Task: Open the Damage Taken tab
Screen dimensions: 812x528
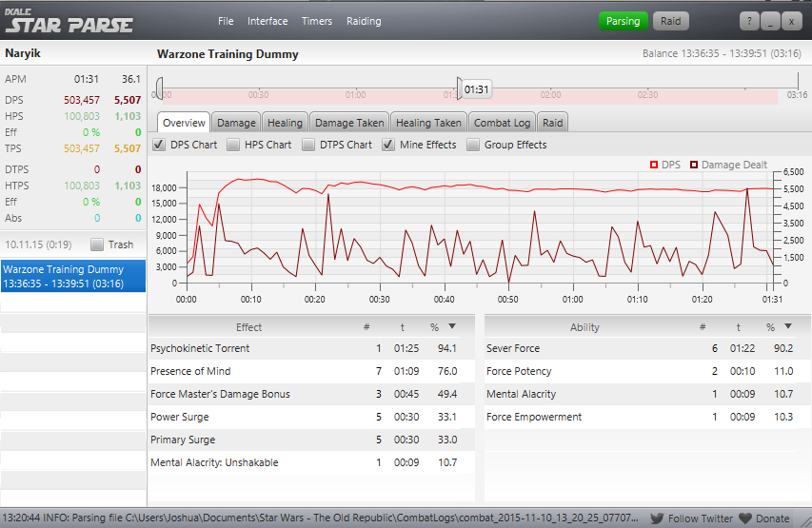Action: (349, 123)
